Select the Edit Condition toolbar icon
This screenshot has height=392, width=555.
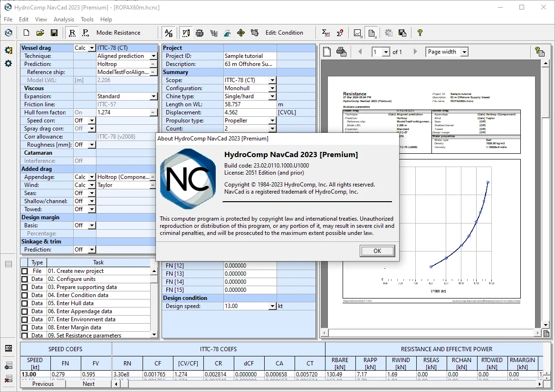186,33
